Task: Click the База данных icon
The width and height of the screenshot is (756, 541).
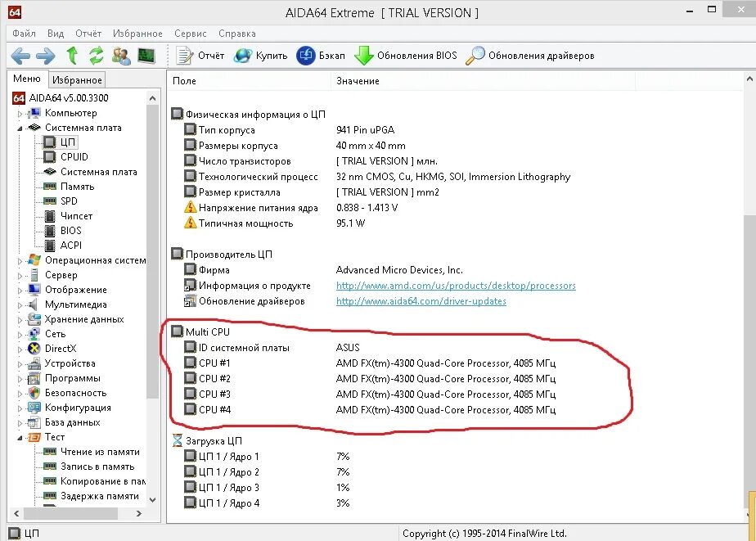Action: [x=34, y=422]
